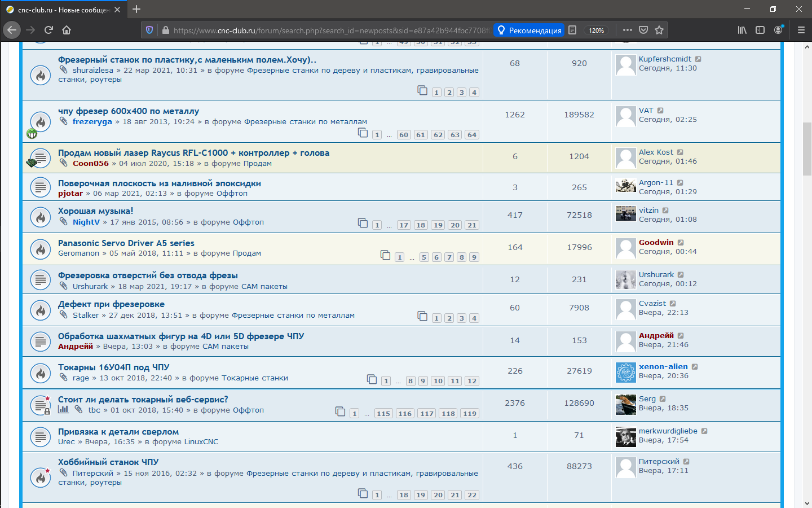Open xenon-alien avatar image
The height and width of the screenshot is (508, 812).
tap(626, 373)
